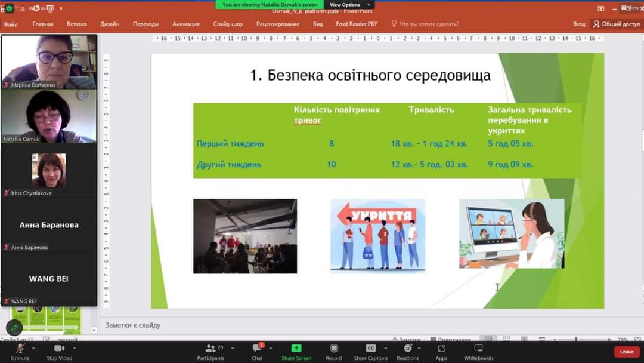
Task: Click the 'Загальна тривалість перебування в укриттях' header
Action: (x=530, y=120)
